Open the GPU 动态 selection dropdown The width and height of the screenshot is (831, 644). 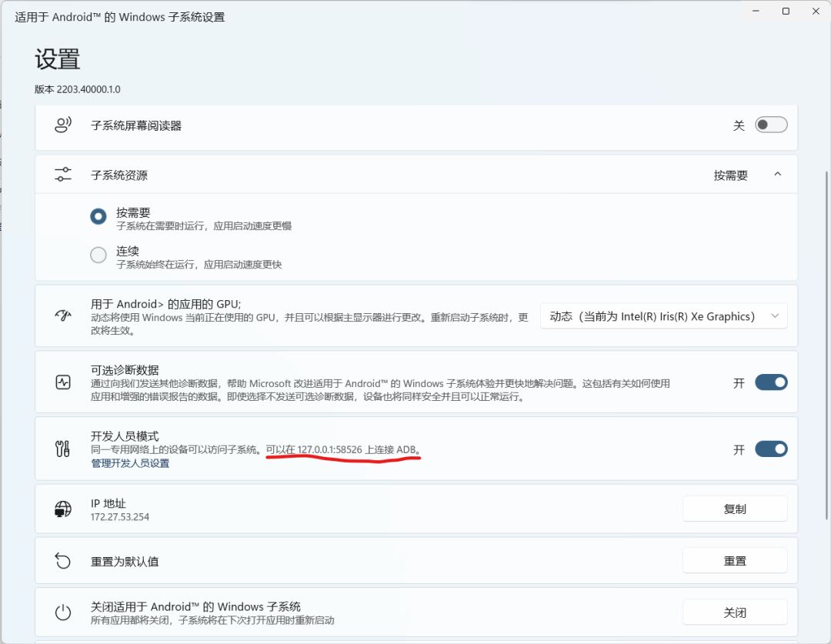coord(663,316)
